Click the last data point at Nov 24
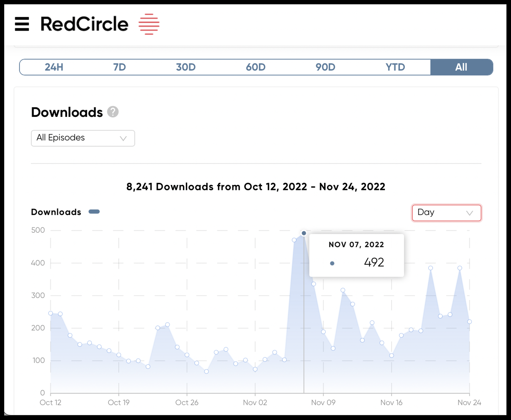 coord(469,322)
